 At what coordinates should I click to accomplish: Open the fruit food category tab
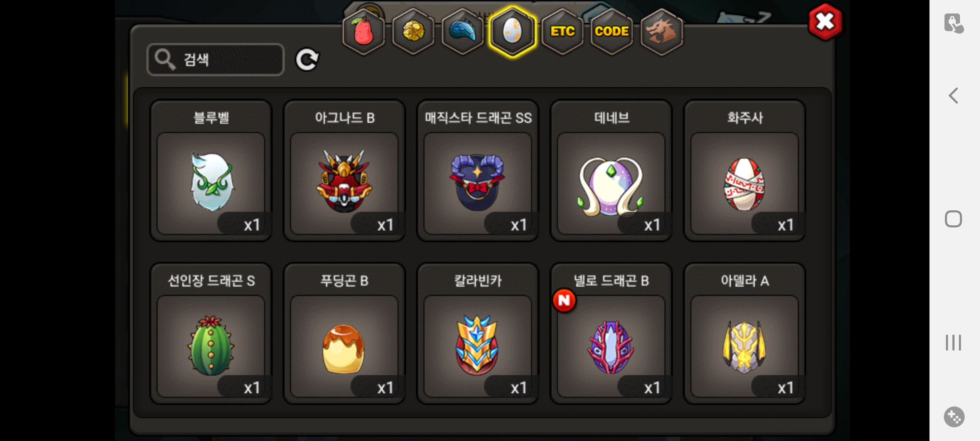tap(363, 31)
